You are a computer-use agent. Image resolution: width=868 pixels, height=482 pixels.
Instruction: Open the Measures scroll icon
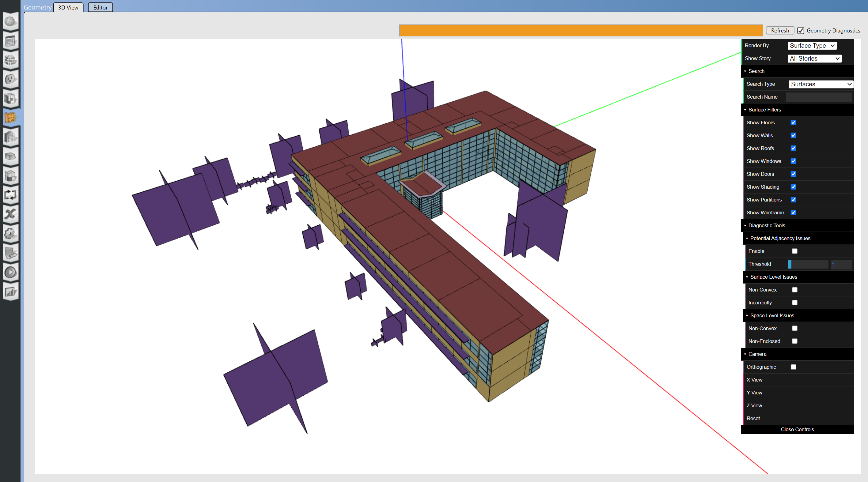10,253
